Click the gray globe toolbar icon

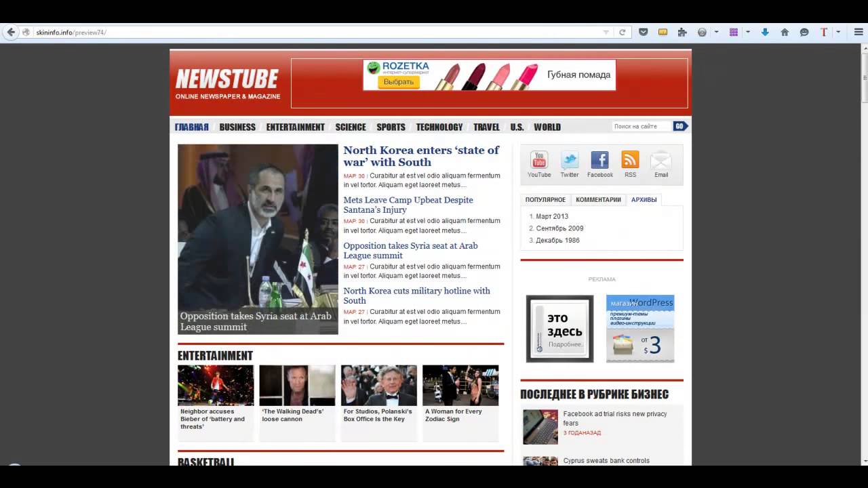pos(702,32)
